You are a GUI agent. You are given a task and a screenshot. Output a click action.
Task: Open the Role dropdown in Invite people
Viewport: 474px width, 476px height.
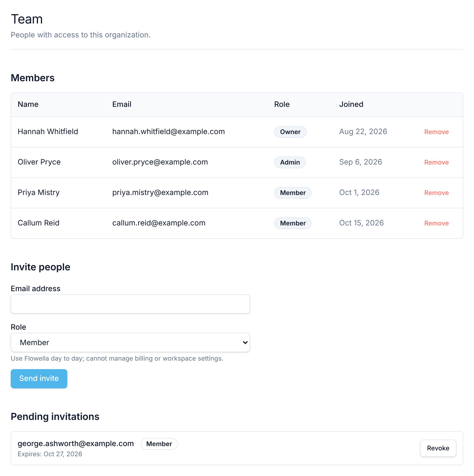pos(130,342)
